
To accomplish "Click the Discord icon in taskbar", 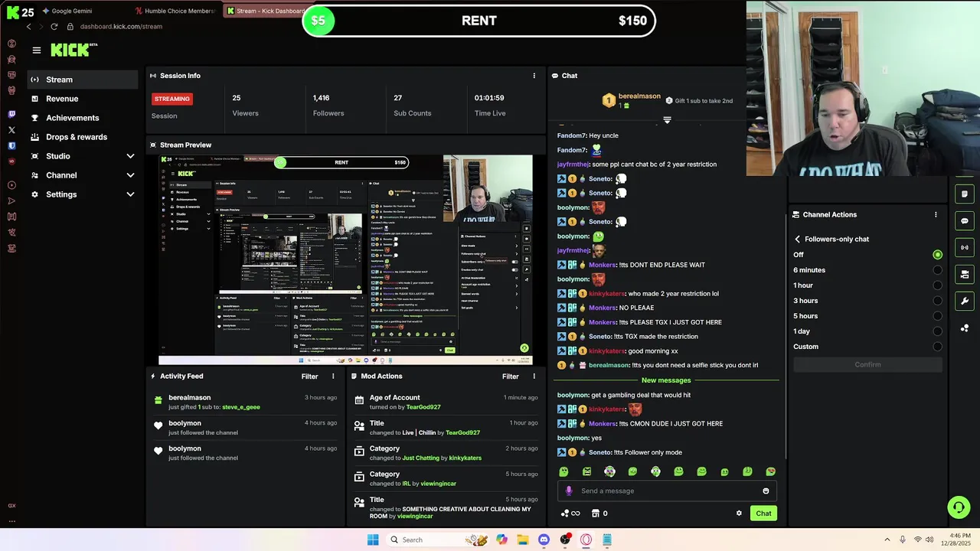I will pos(544,540).
